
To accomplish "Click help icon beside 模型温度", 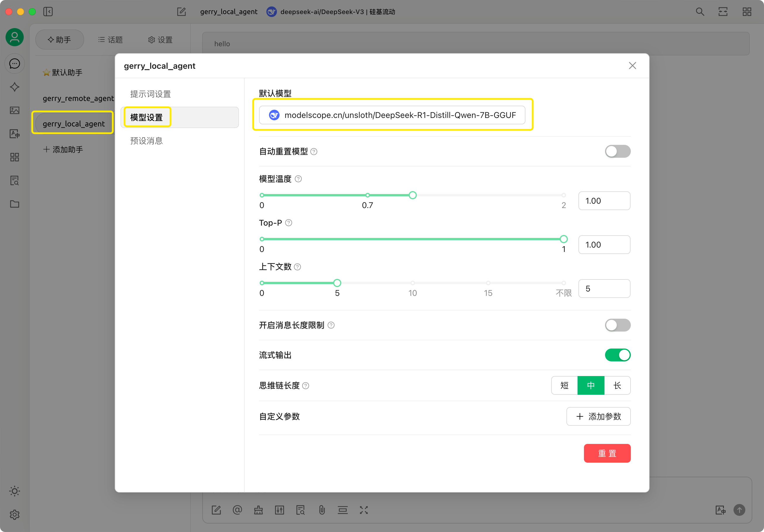I will pos(299,179).
